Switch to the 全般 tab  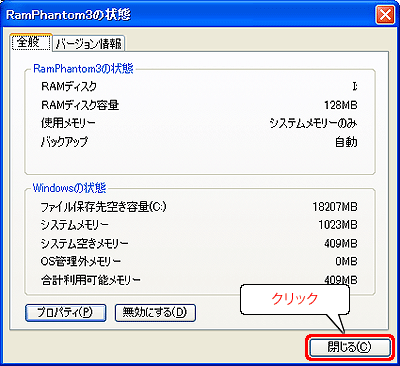tap(31, 42)
